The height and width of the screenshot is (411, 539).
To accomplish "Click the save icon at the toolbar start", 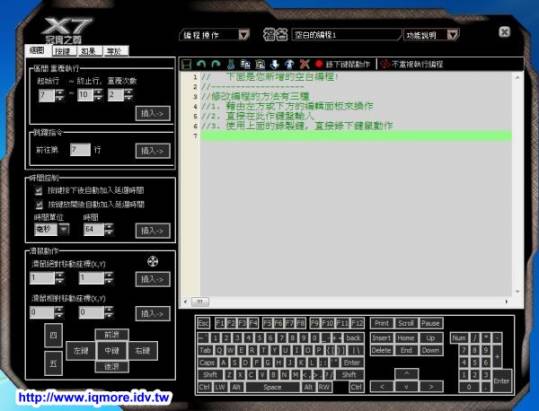I will [x=187, y=64].
